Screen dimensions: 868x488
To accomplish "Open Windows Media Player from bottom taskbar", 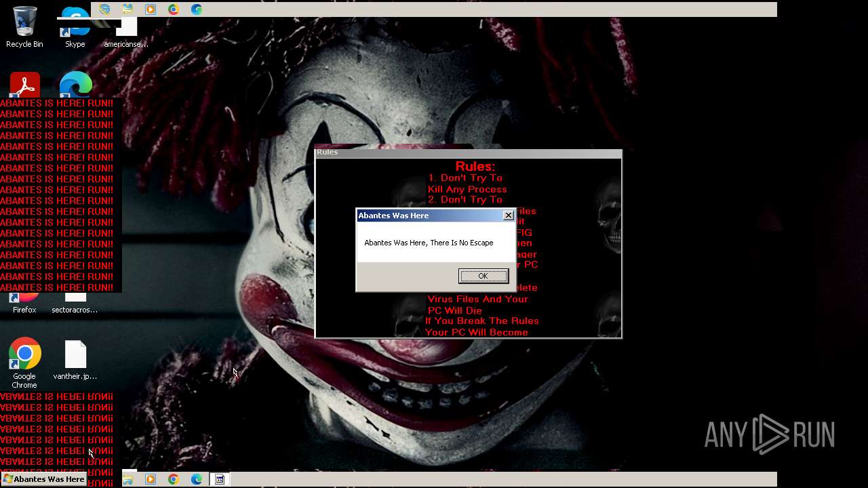I will [x=151, y=479].
